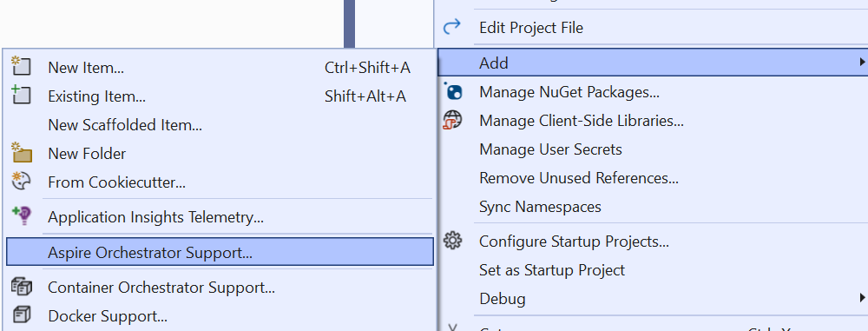The height and width of the screenshot is (331, 868).
Task: Open the Debug menu item
Action: tap(653, 299)
